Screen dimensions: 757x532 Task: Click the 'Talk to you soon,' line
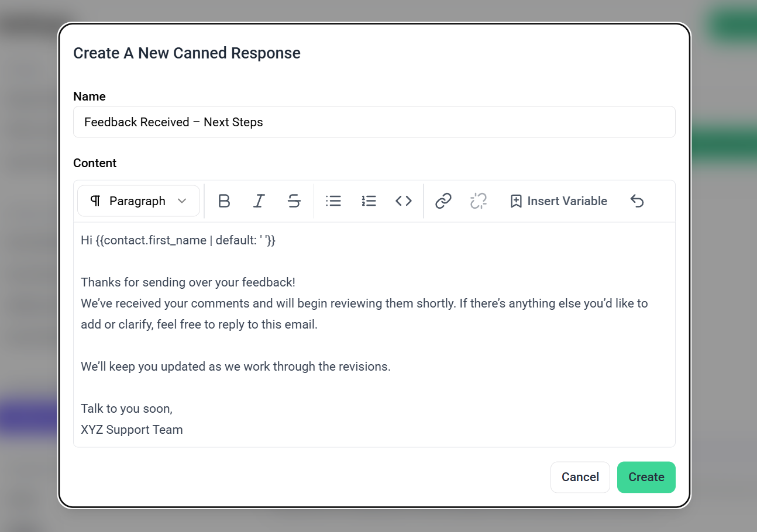(126, 409)
